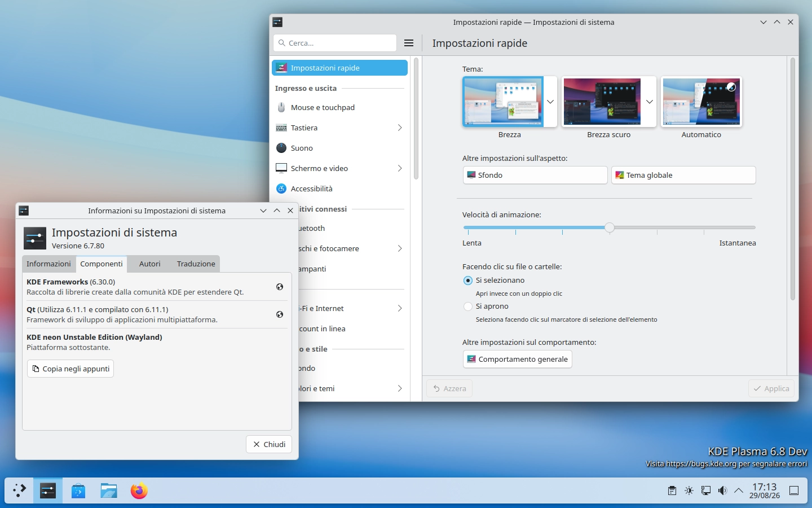
Task: Expand the Wi-Fi e Internet chevron
Action: (x=399, y=308)
